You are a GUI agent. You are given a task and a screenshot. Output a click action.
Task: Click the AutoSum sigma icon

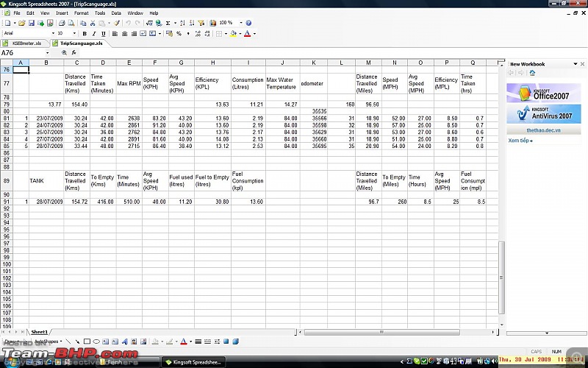click(168, 24)
